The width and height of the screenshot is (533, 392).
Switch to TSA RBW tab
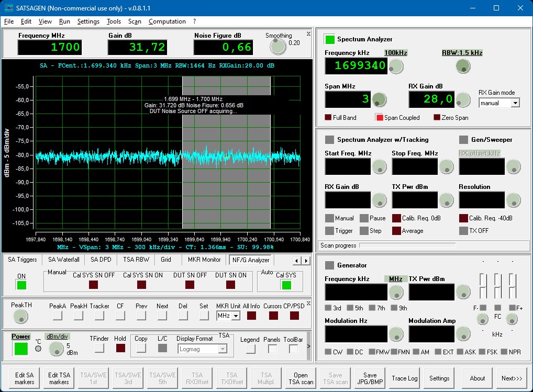tap(136, 260)
